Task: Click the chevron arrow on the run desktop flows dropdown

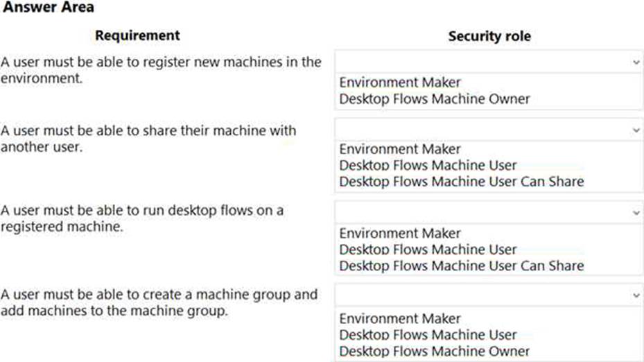Action: click(636, 212)
